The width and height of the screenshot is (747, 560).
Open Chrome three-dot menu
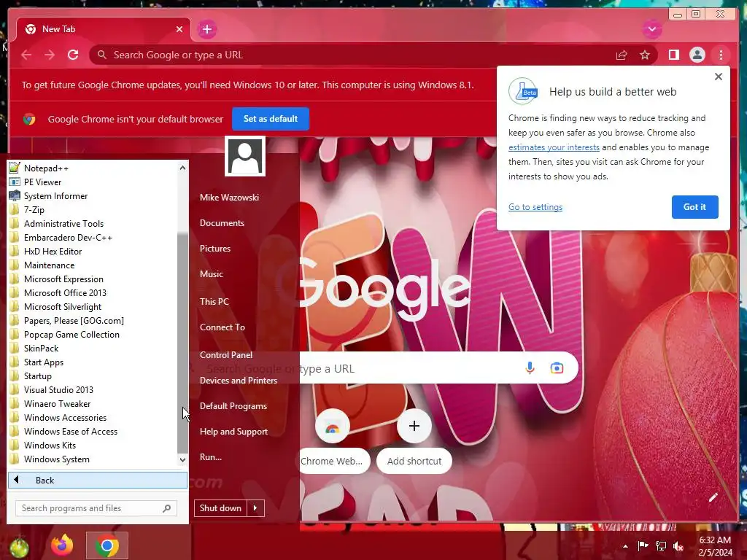click(x=721, y=55)
